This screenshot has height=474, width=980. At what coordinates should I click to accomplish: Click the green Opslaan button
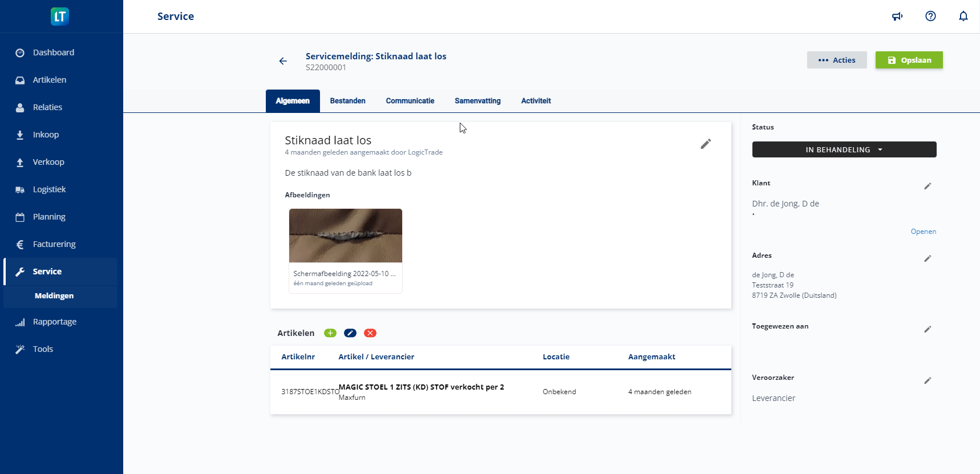pyautogui.click(x=909, y=60)
